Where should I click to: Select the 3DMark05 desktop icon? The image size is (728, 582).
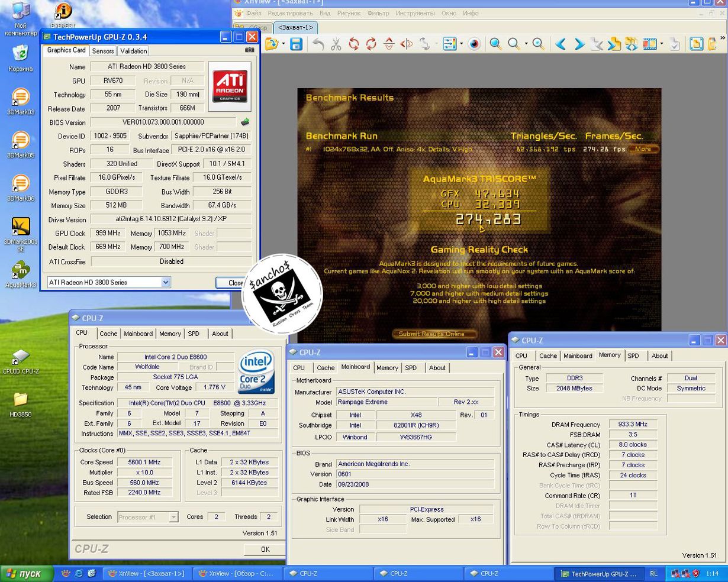click(x=21, y=145)
